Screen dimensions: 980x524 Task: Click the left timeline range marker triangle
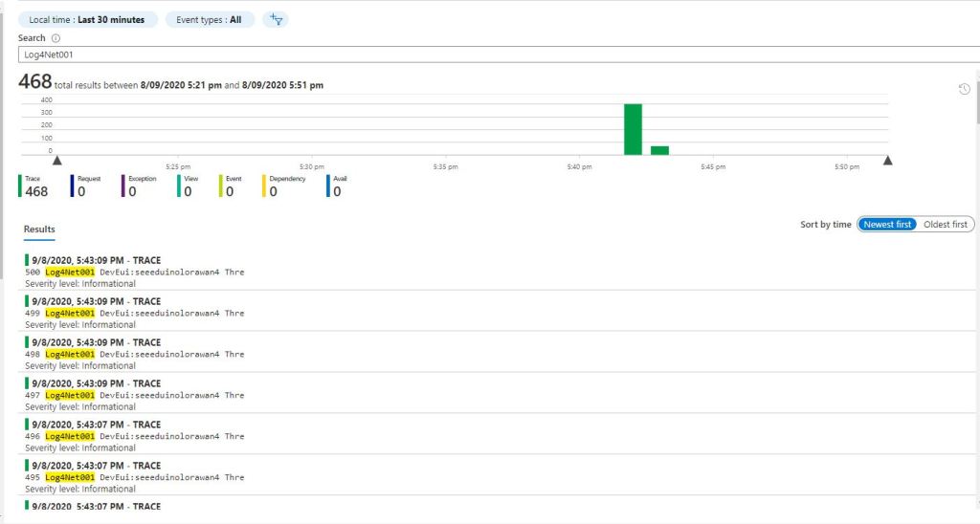coord(56,161)
